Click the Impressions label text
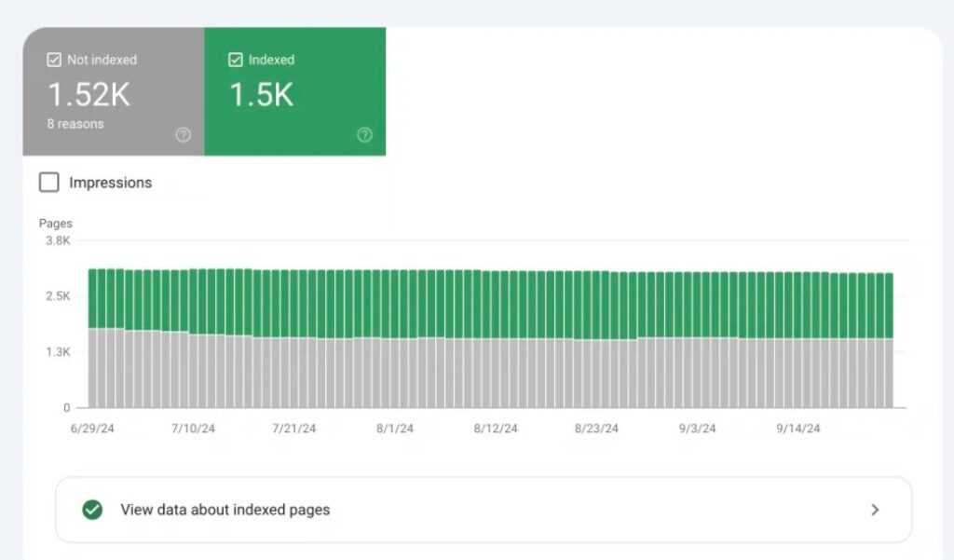This screenshot has height=560, width=954. (110, 183)
